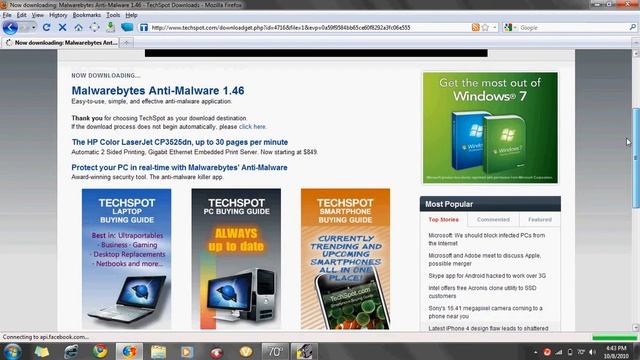Image resolution: width=640 pixels, height=360 pixels.
Task: Click the scrollbar down arrow
Action: (x=636, y=327)
